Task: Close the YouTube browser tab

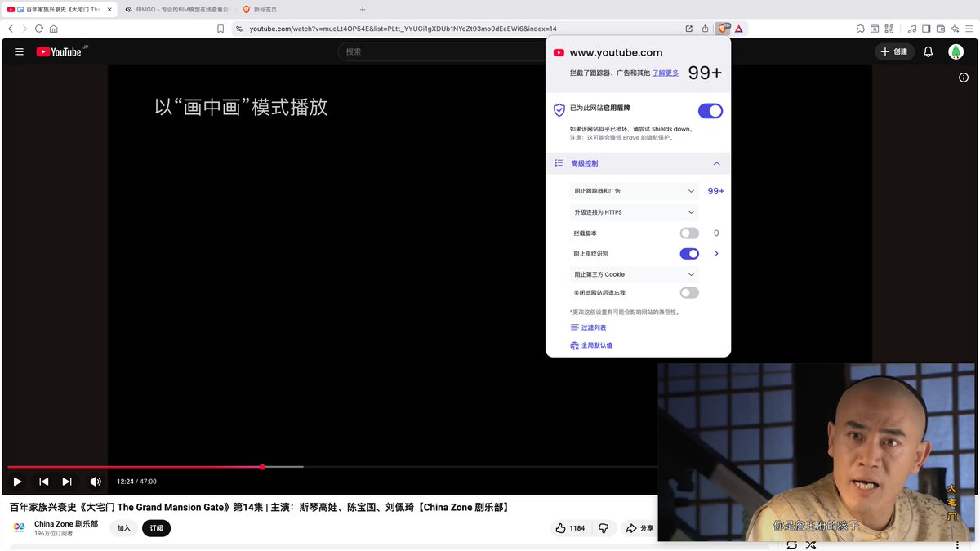Action: [109, 9]
